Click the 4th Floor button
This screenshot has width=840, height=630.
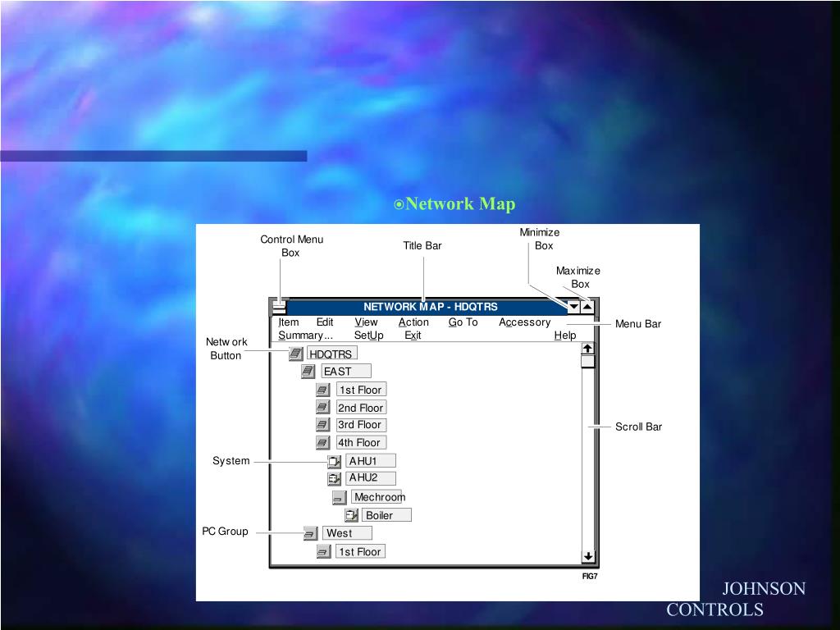360,442
